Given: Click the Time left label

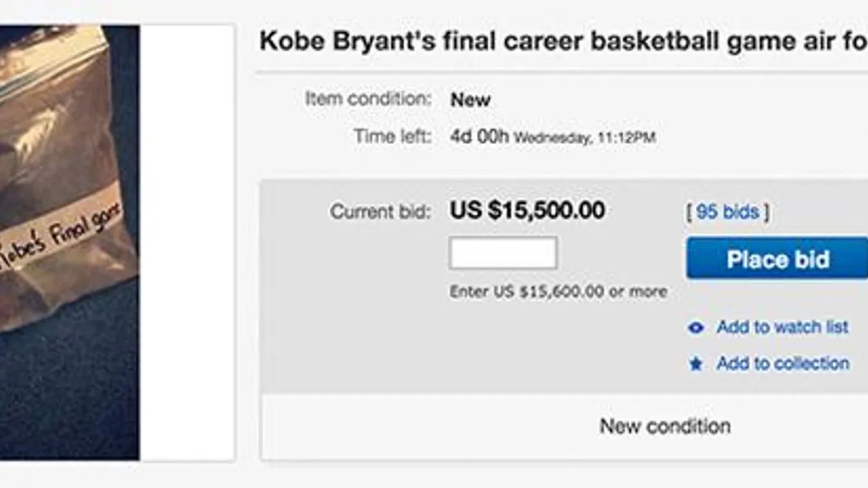Looking at the screenshot, I should point(392,136).
